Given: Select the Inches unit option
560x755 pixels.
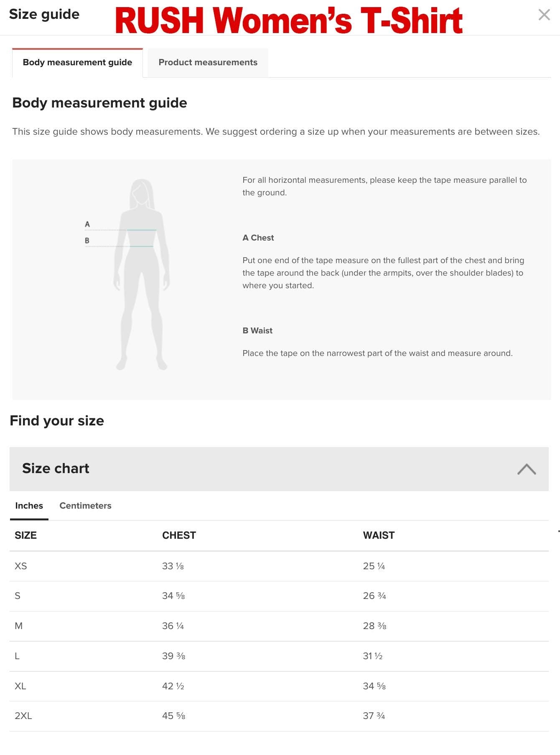Looking at the screenshot, I should point(28,505).
